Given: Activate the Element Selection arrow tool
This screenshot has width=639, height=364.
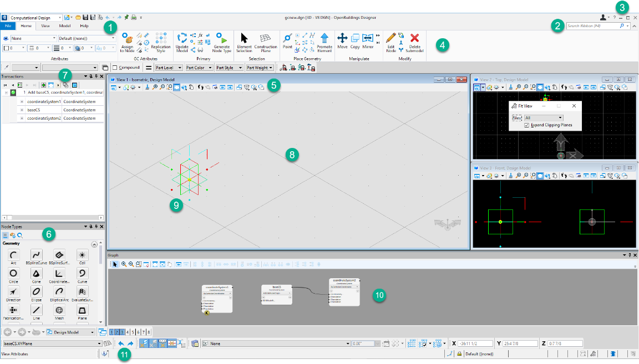Looking at the screenshot, I should pyautogui.click(x=244, y=40).
